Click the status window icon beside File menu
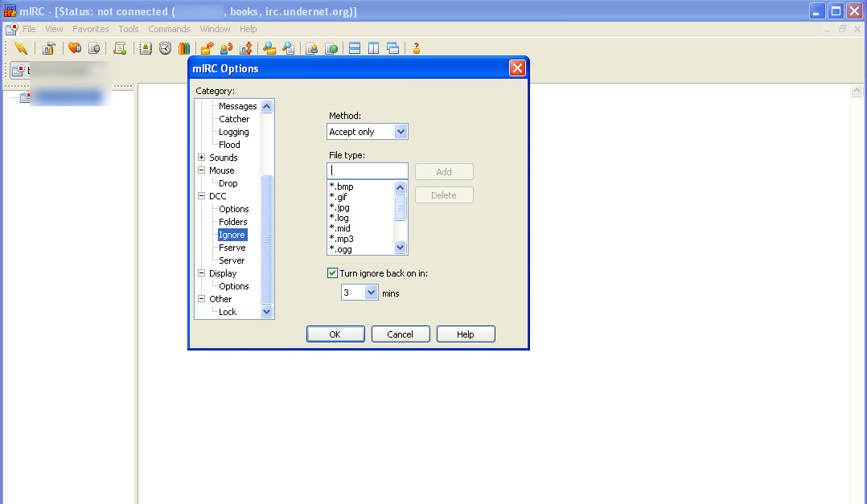Viewport: 867px width, 504px height. click(x=11, y=29)
